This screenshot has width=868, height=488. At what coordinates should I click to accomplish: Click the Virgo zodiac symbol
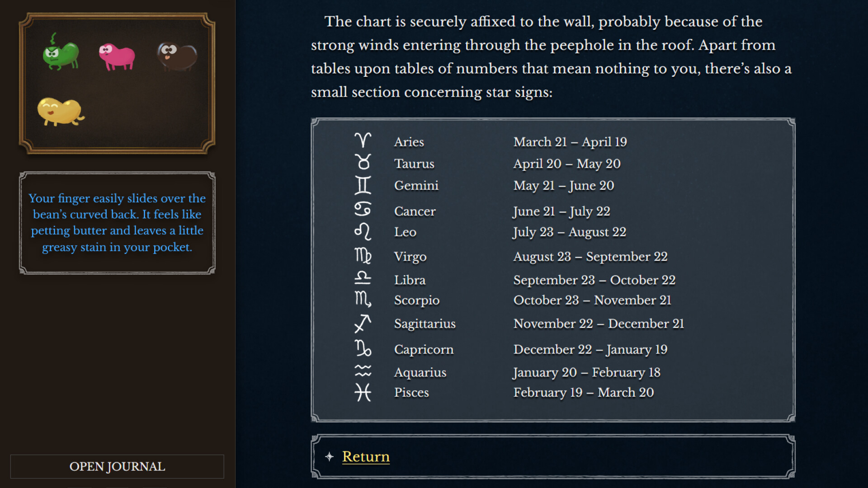(x=363, y=256)
